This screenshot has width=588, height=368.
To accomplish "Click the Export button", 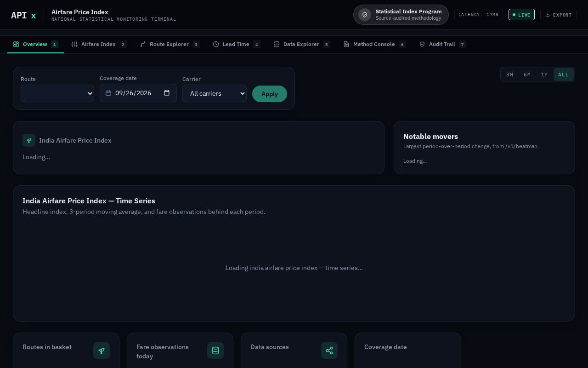I will click(x=559, y=15).
